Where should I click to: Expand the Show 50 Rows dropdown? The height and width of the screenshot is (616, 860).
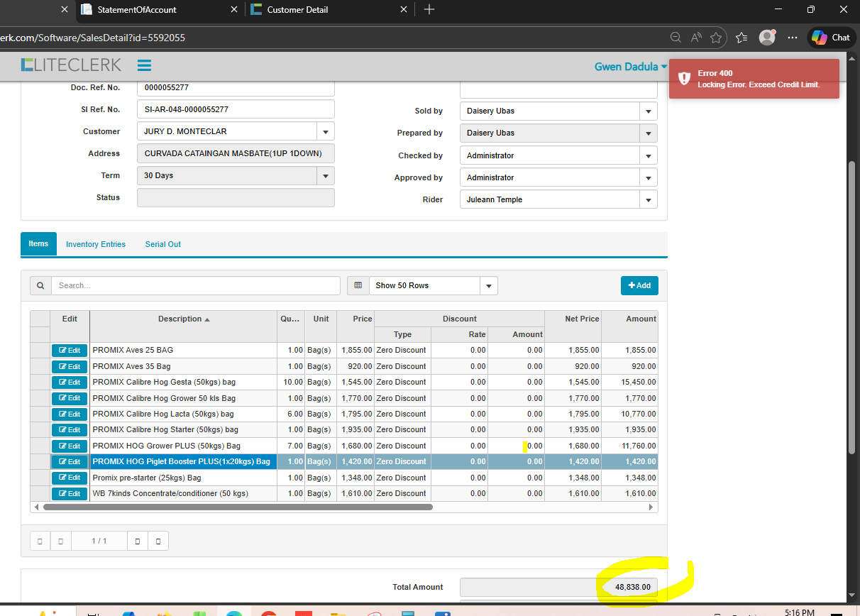pos(488,286)
